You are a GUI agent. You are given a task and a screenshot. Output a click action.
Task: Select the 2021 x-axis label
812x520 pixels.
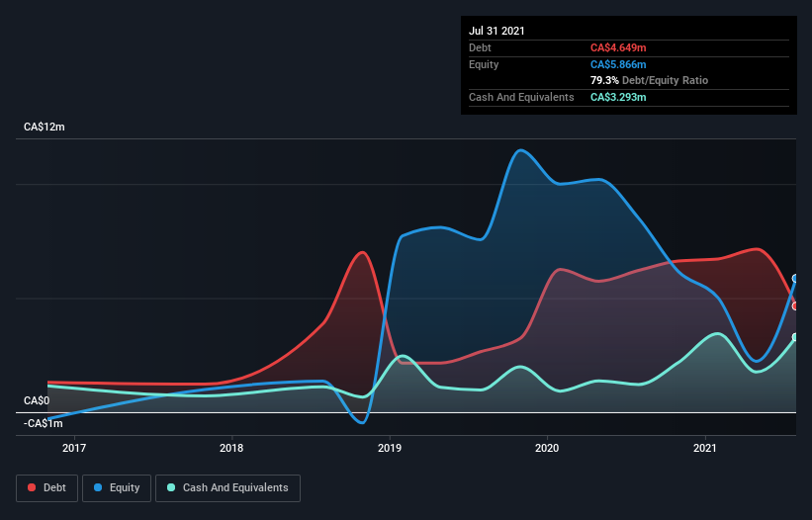[705, 448]
